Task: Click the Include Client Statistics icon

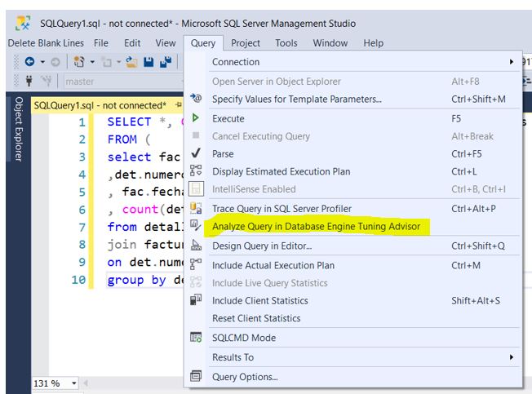Action: point(196,299)
